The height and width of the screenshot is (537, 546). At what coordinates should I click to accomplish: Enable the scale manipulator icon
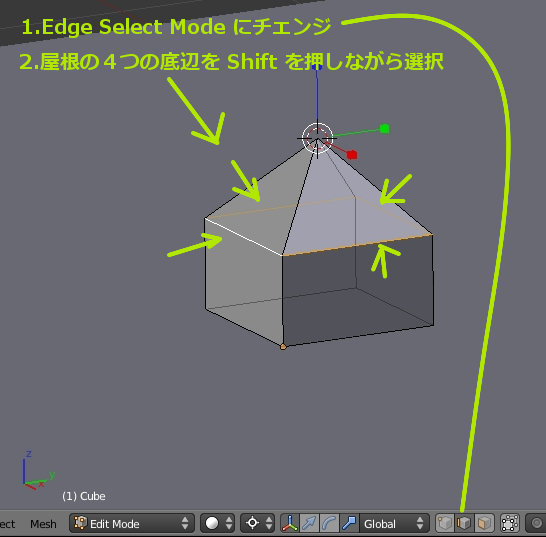pos(349,523)
